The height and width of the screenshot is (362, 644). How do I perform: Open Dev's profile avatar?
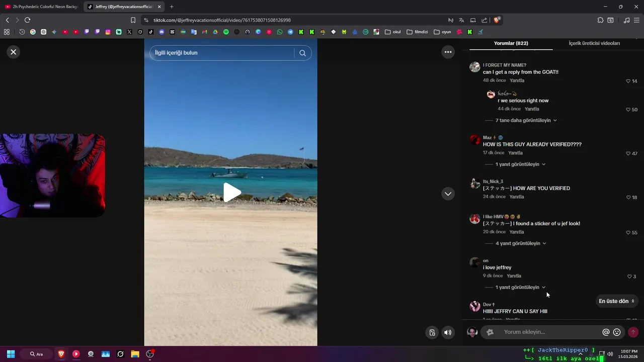coord(475,307)
